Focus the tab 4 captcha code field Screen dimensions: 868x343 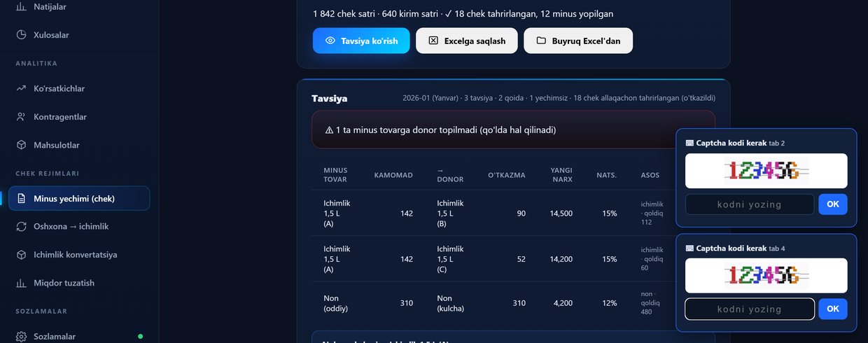750,309
